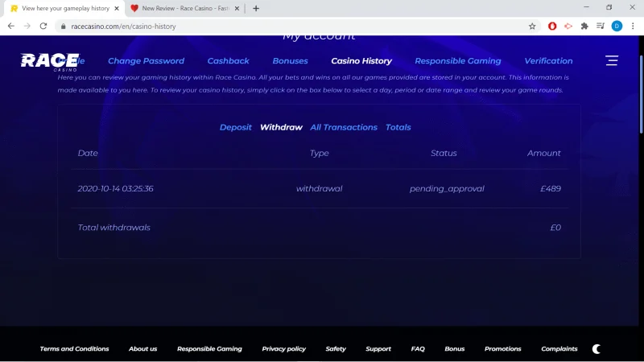Click the £0 total amount

(x=555, y=228)
